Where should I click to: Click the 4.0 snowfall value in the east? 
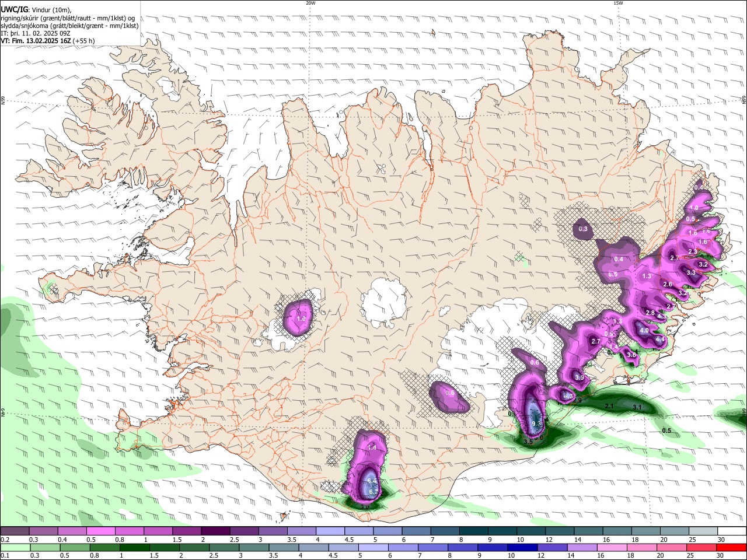[x=644, y=330]
